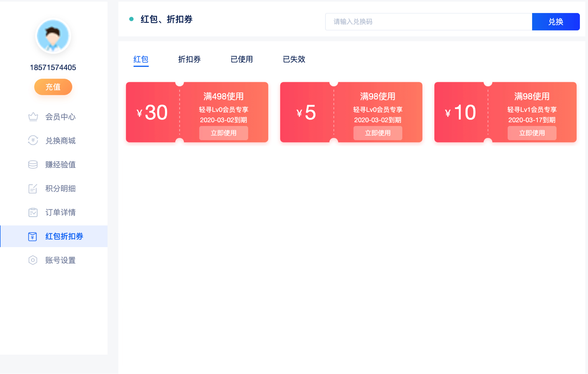The width and height of the screenshot is (588, 374).
Task: Click the orange 充值 button
Action: click(x=53, y=87)
